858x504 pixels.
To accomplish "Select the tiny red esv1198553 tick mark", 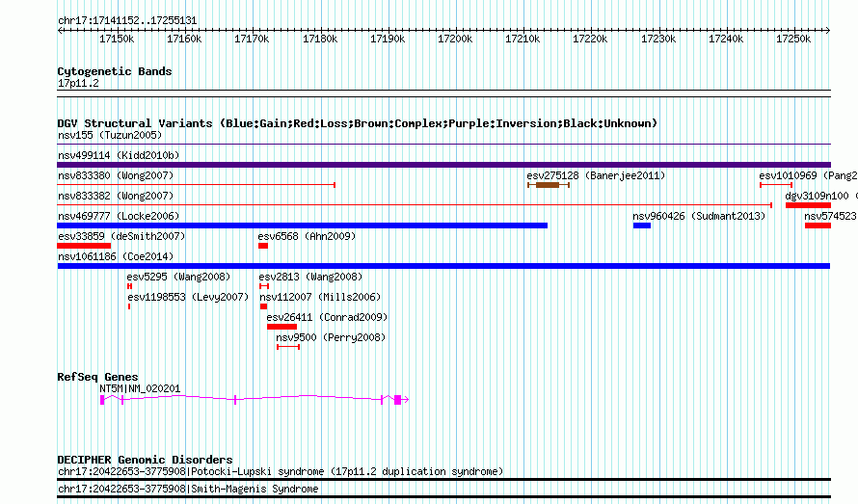I will pyautogui.click(x=129, y=306).
